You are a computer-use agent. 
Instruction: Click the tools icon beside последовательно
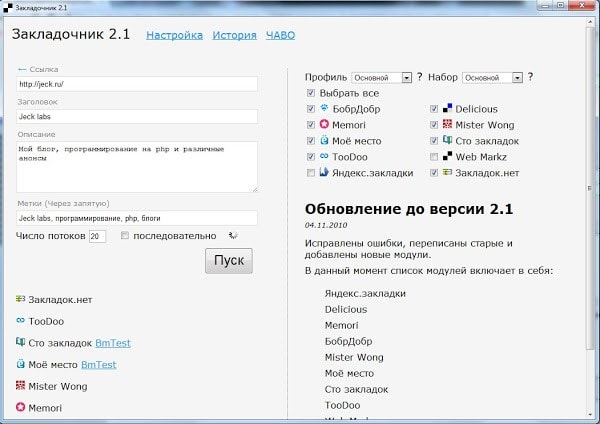pos(232,236)
